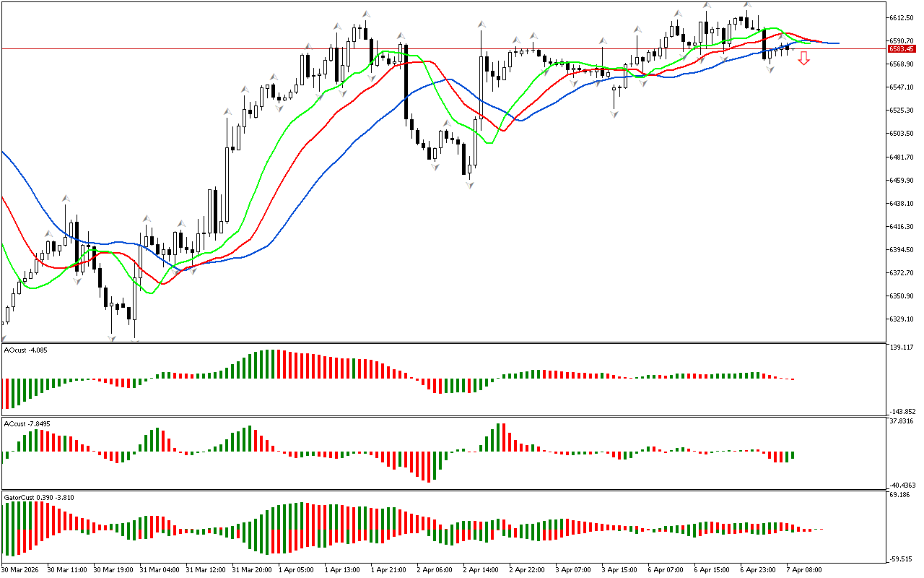This screenshot has width=924, height=578.
Task: Click the up fractal above the 30 Mar 11:00 candle
Action: click(x=66, y=198)
